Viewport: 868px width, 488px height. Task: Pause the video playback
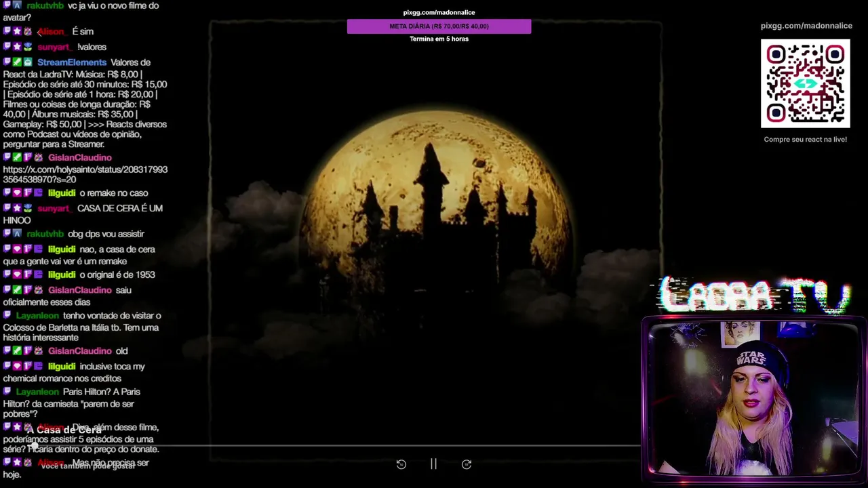433,464
